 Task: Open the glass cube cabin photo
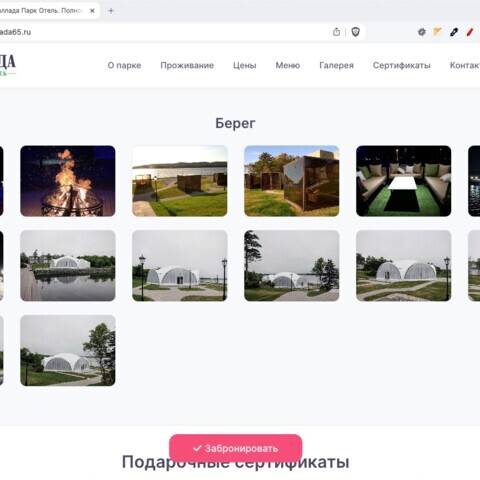click(x=292, y=181)
